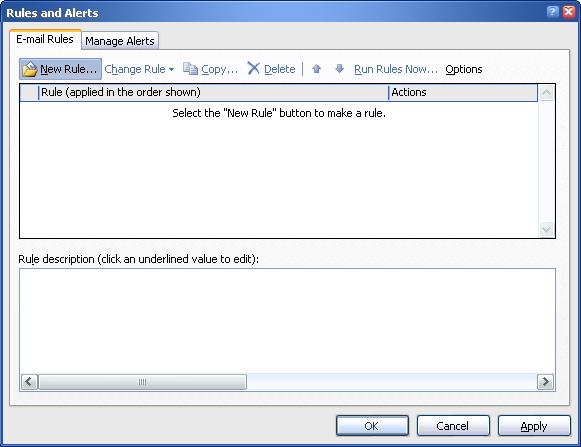
Task: Click the Delete X icon
Action: 253,69
